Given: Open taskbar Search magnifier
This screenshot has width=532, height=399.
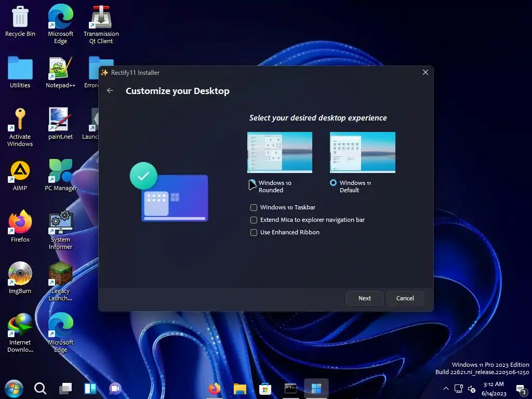Looking at the screenshot, I should pyautogui.click(x=40, y=389).
